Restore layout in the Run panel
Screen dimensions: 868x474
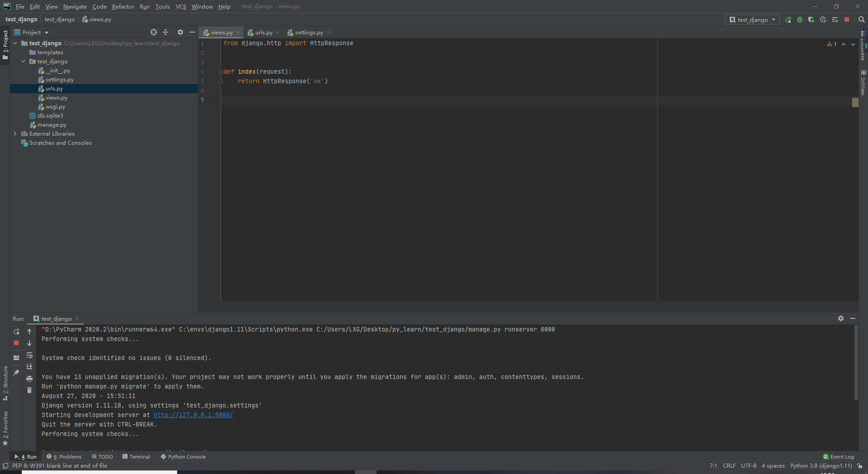(x=16, y=357)
